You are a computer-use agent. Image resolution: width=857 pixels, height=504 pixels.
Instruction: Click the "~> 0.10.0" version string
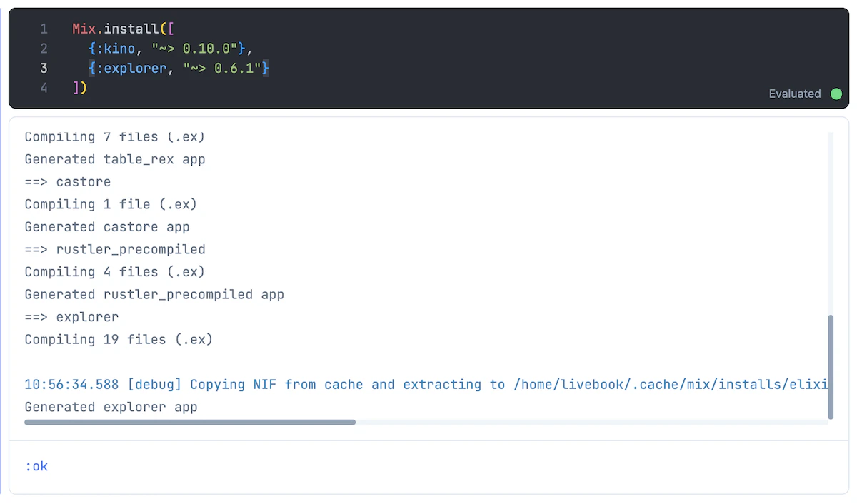[x=199, y=49]
